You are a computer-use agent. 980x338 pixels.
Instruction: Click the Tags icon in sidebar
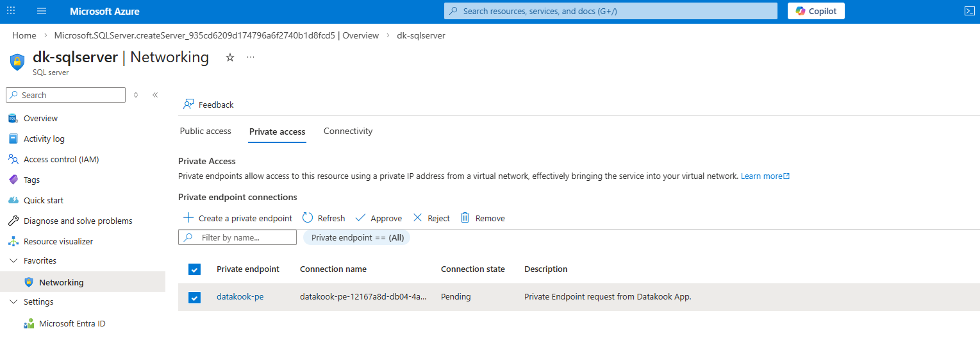pos(13,180)
